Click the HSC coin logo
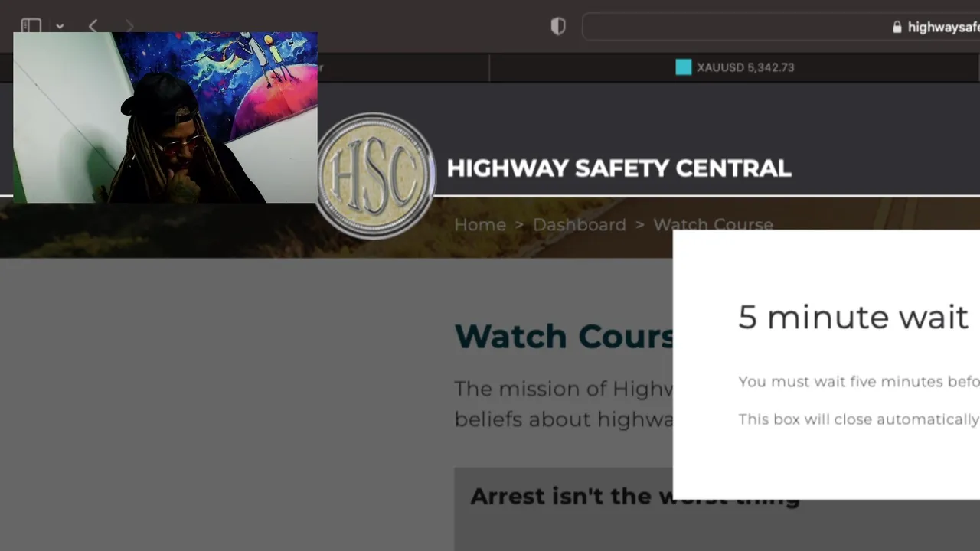Viewport: 980px width, 551px height. tap(374, 176)
